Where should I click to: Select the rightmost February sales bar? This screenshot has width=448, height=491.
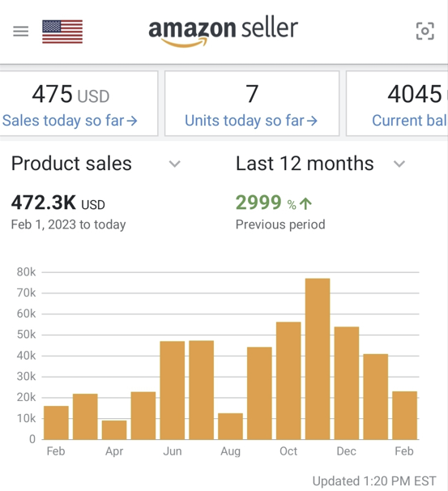pos(404,415)
